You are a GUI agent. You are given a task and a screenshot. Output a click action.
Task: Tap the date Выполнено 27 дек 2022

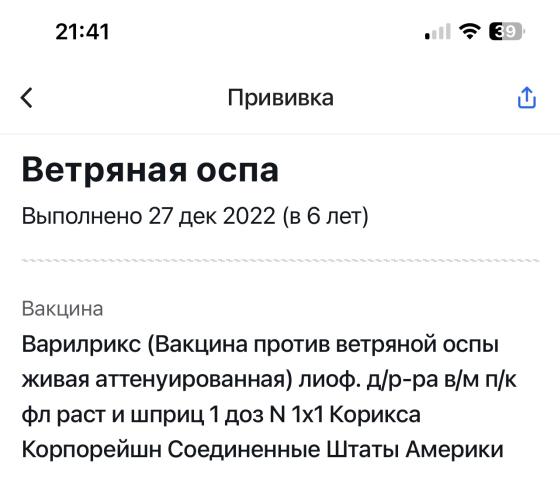(149, 216)
